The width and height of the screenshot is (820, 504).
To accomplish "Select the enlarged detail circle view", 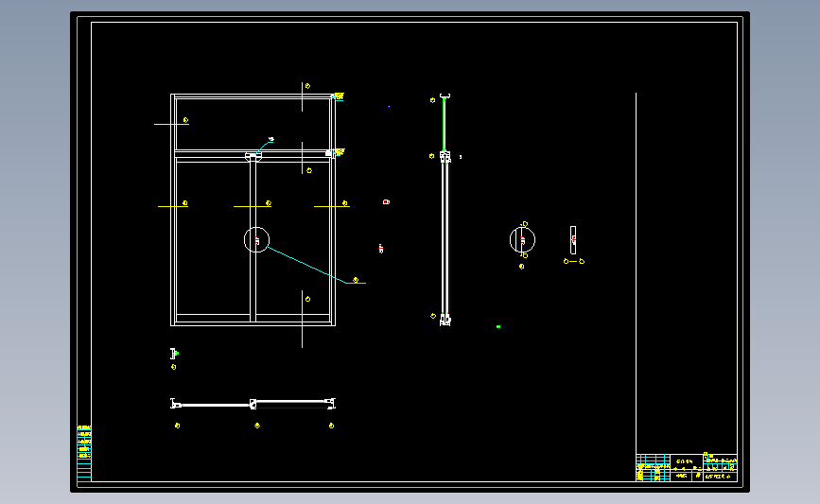I will (522, 239).
